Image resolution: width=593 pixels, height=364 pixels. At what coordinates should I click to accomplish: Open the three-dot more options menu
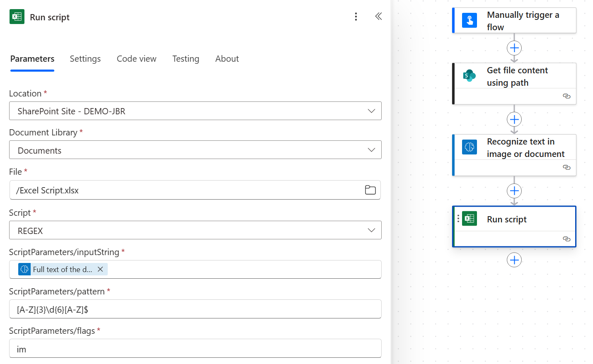tap(356, 17)
